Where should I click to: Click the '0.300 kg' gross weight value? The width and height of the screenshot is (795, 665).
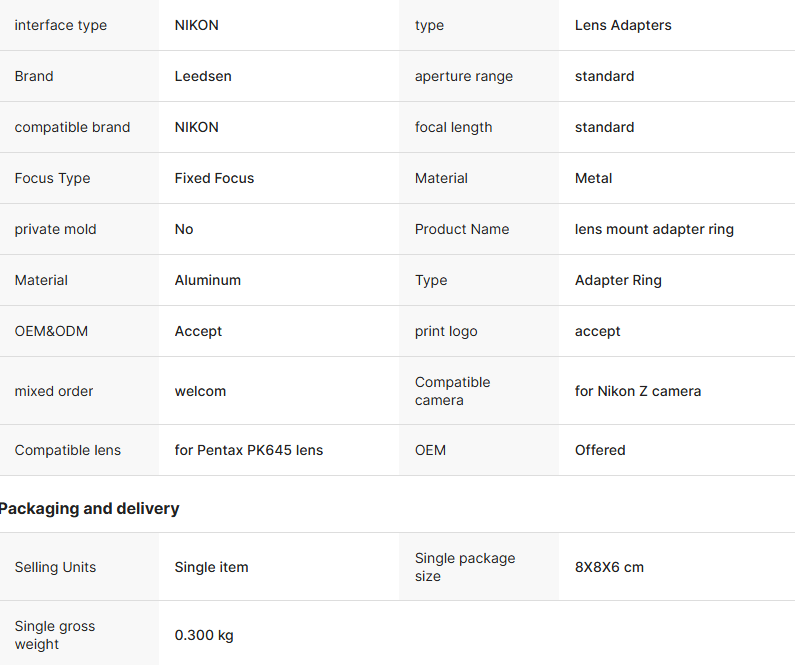pyautogui.click(x=204, y=635)
